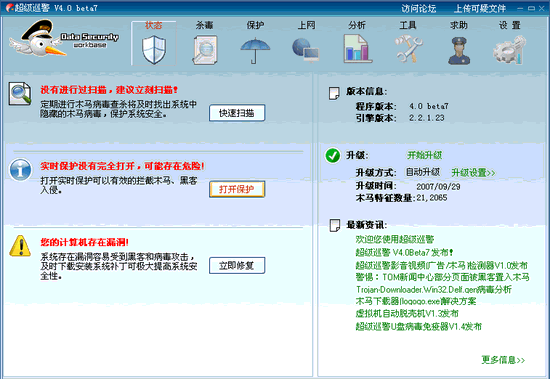The height and width of the screenshot is (379, 550).
Task: Switch to the 上网 tab label
Action: pos(306,25)
